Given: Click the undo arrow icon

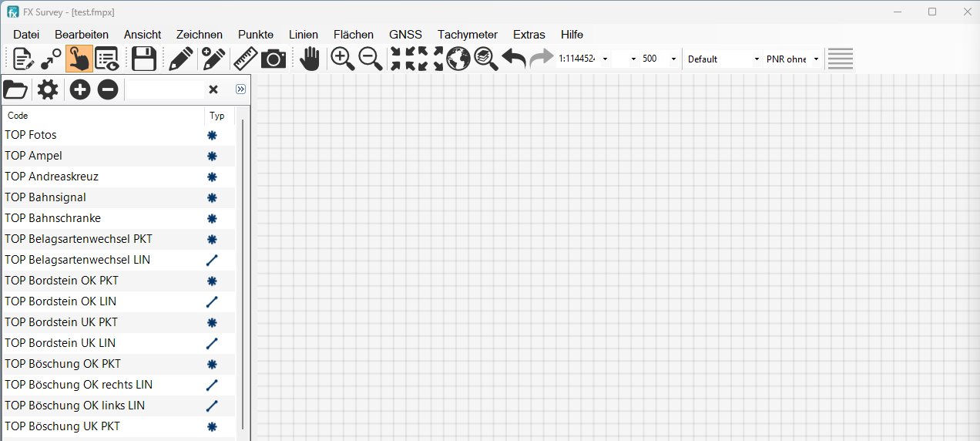Looking at the screenshot, I should pos(513,59).
